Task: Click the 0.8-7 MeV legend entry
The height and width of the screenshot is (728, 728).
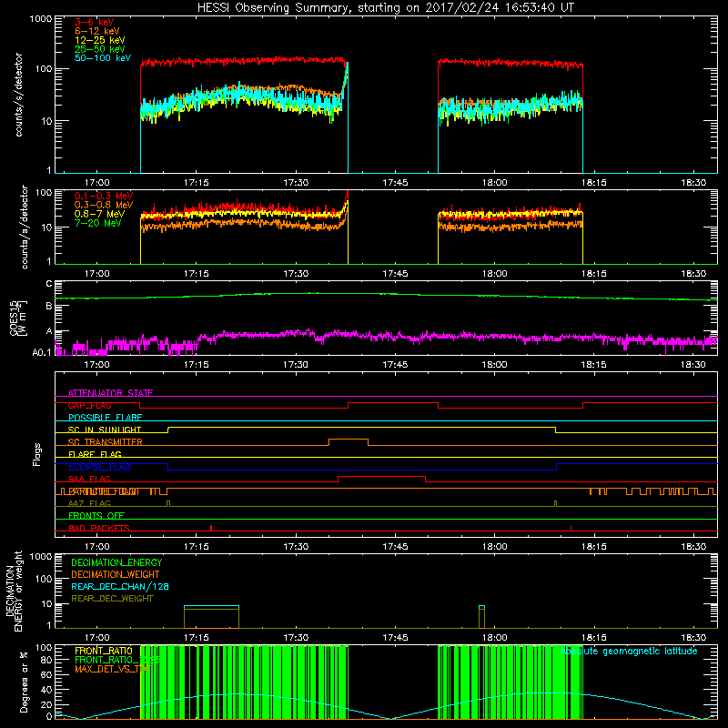Action: [x=99, y=214]
